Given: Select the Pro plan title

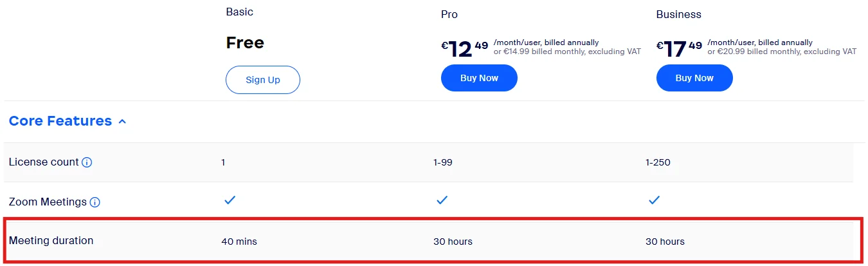Looking at the screenshot, I should [449, 14].
